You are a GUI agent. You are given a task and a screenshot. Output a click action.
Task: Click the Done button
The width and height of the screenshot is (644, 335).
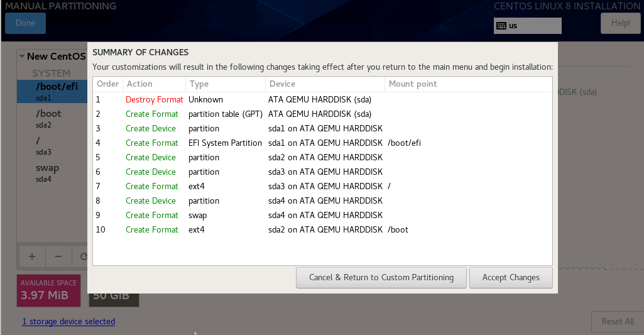click(26, 23)
